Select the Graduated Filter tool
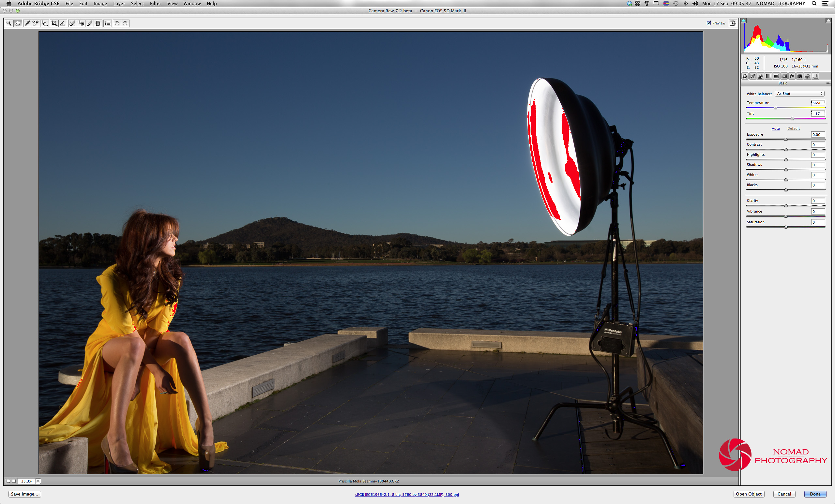Screen dimensions: 835x504 pos(98,23)
